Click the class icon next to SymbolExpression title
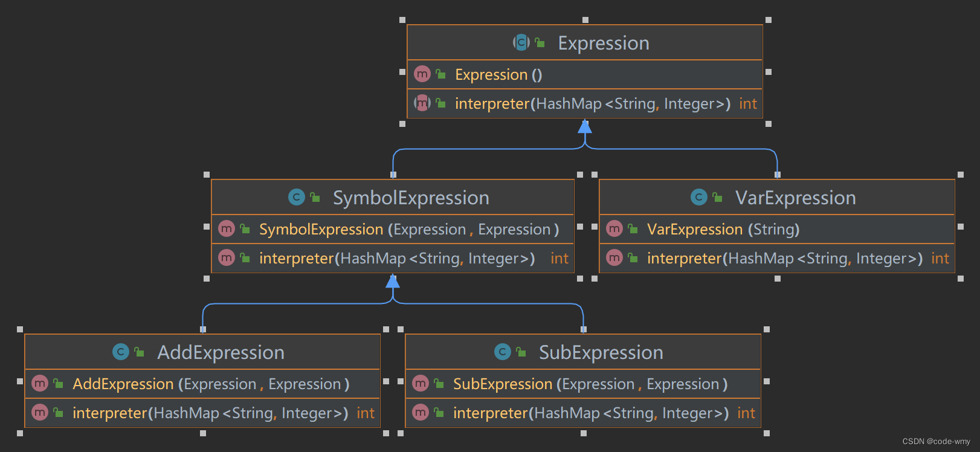The width and height of the screenshot is (980, 452). 297,197
